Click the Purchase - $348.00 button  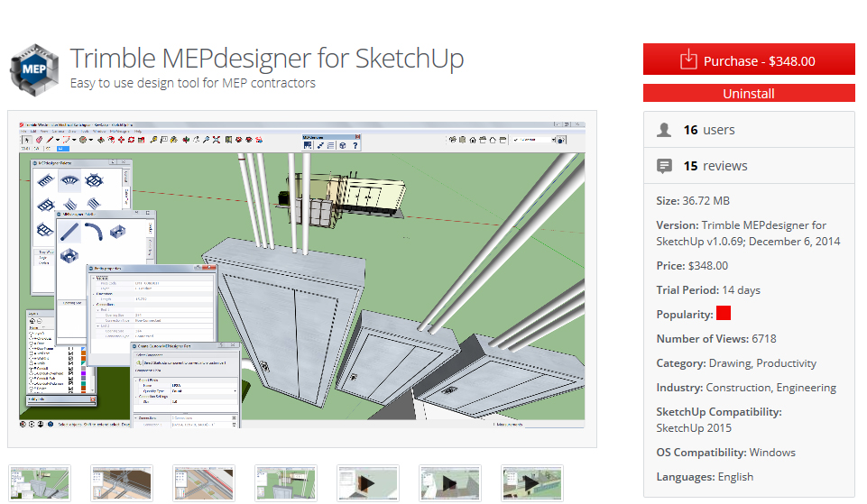click(749, 60)
